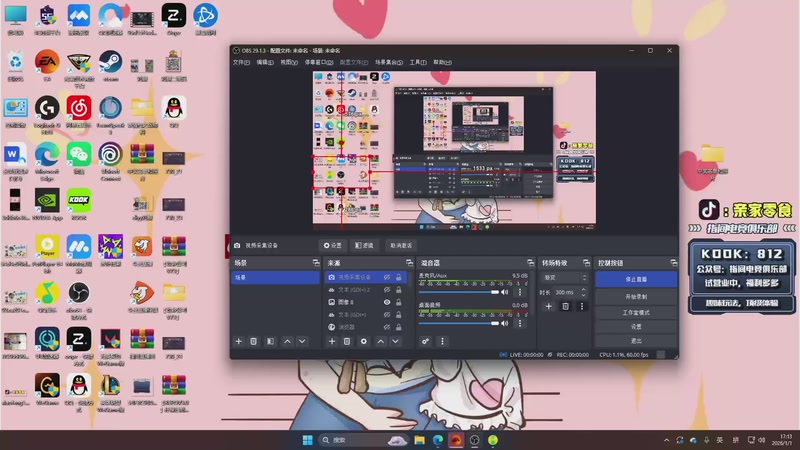Screen dimensions: 800x450
Task: Unlock the video capture device source
Action: (398, 277)
